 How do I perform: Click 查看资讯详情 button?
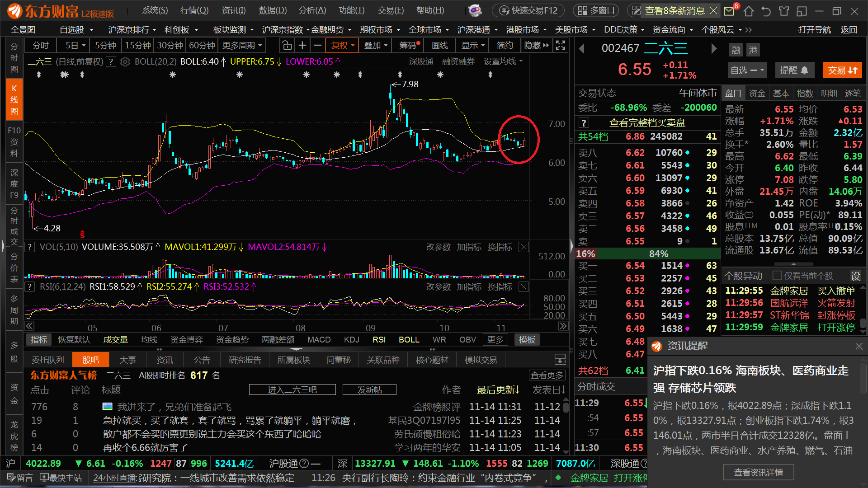(758, 472)
